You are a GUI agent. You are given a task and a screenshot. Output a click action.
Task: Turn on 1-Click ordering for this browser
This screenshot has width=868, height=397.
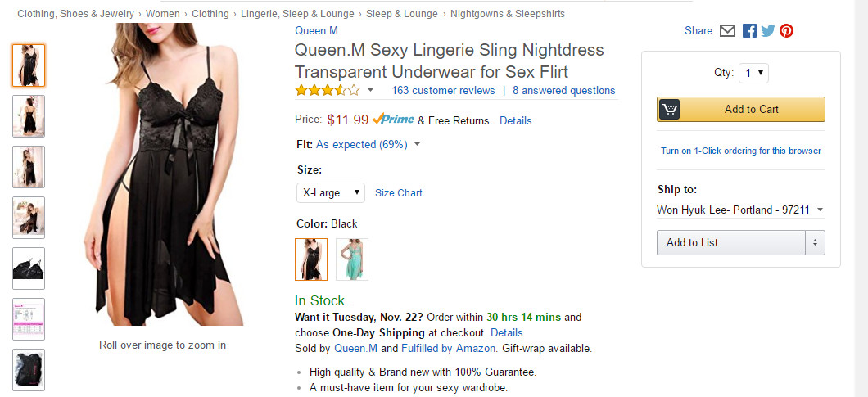pyautogui.click(x=741, y=151)
